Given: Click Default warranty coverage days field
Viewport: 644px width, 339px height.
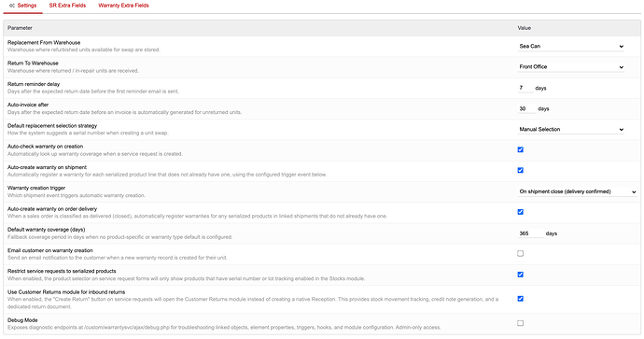Looking at the screenshot, I should pos(530,233).
